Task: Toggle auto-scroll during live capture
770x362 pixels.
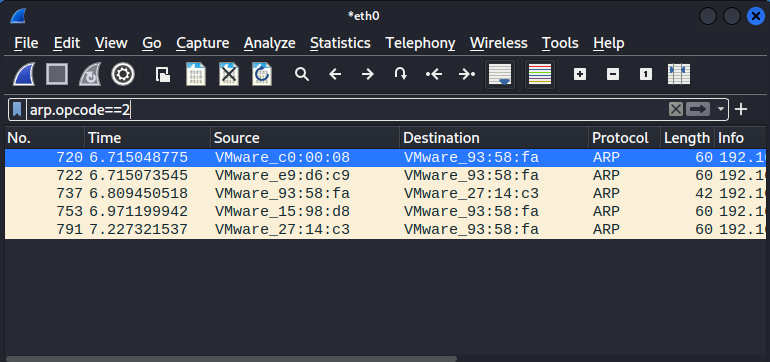Action: point(500,75)
